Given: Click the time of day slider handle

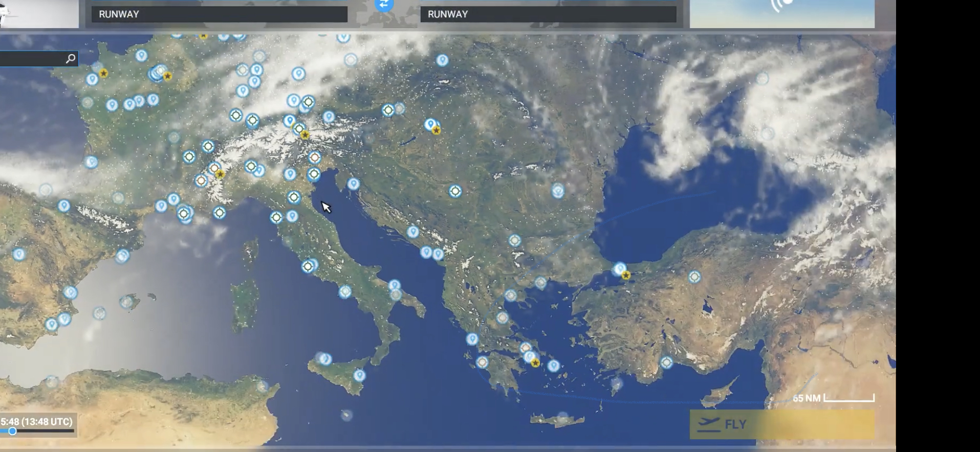Looking at the screenshot, I should [x=12, y=431].
